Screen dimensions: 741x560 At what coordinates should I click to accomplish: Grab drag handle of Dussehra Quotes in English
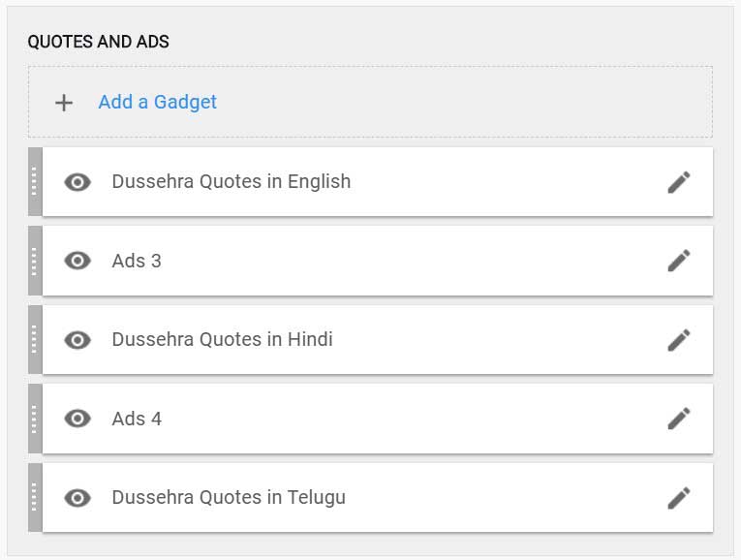[35, 181]
